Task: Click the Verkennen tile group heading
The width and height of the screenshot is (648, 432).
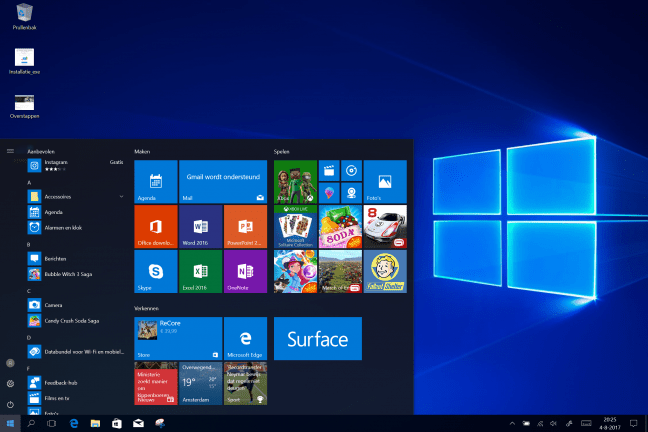Action: point(146,308)
